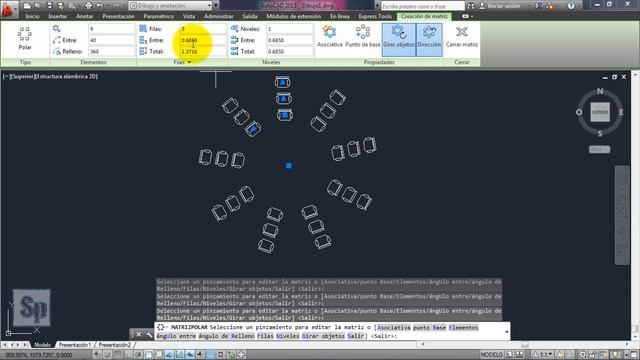Expand quick-access toolbar customize arrow

[216, 6]
